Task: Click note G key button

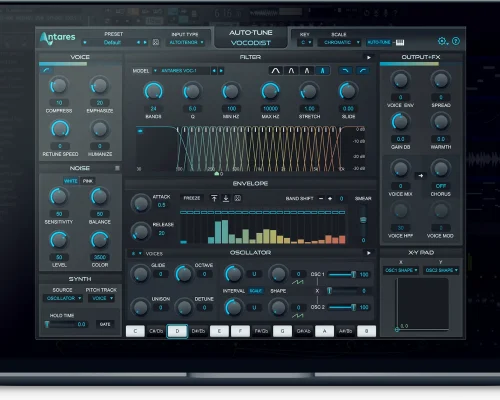Action: tap(282, 331)
